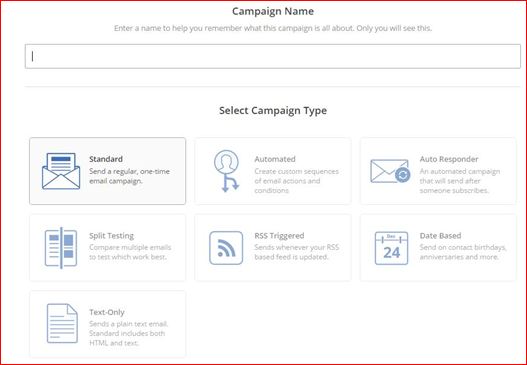This screenshot has width=527, height=365.
Task: Click the Text-Only title
Action: pos(107,312)
